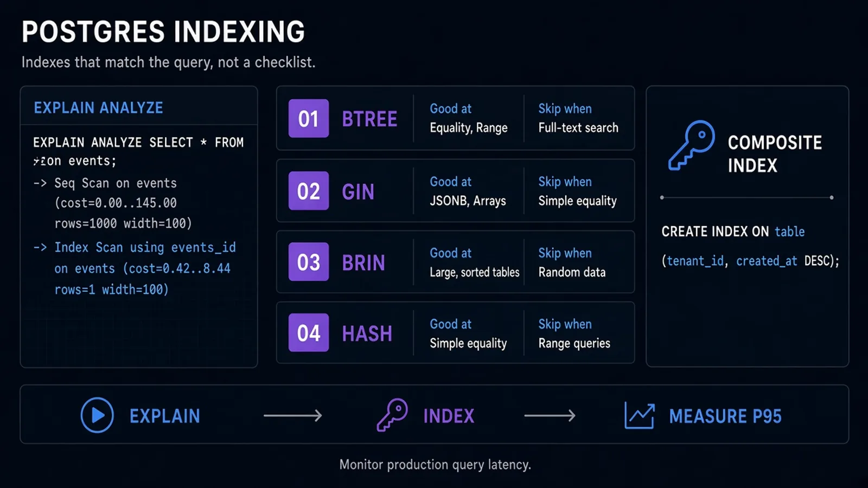Click the arrow between EXPLAIN and INDEX
The height and width of the screenshot is (488, 868).
tap(293, 416)
